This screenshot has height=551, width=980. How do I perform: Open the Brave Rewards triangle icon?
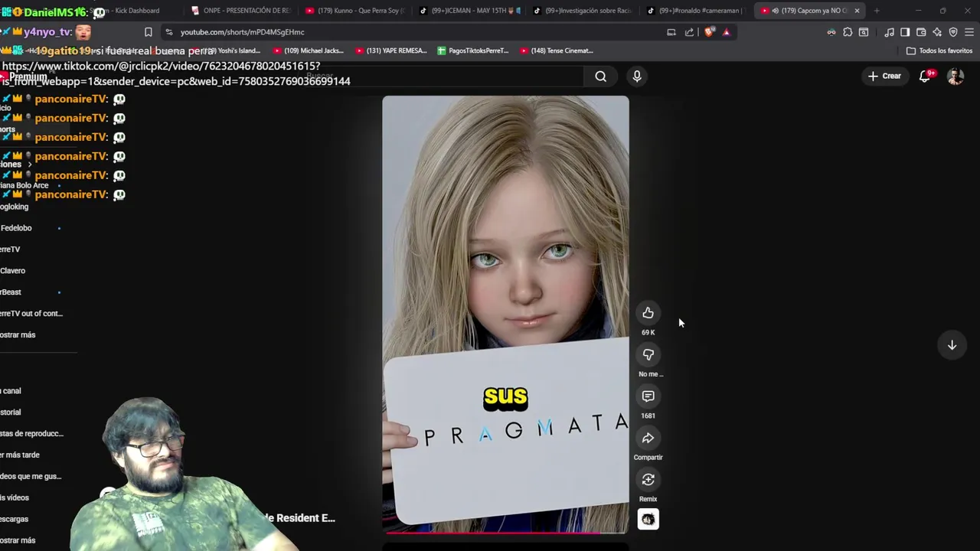coord(727,32)
